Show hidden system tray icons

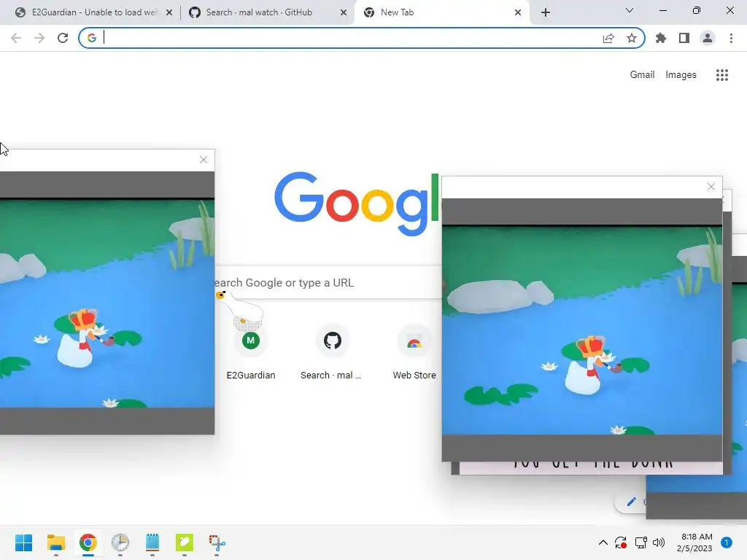point(603,542)
